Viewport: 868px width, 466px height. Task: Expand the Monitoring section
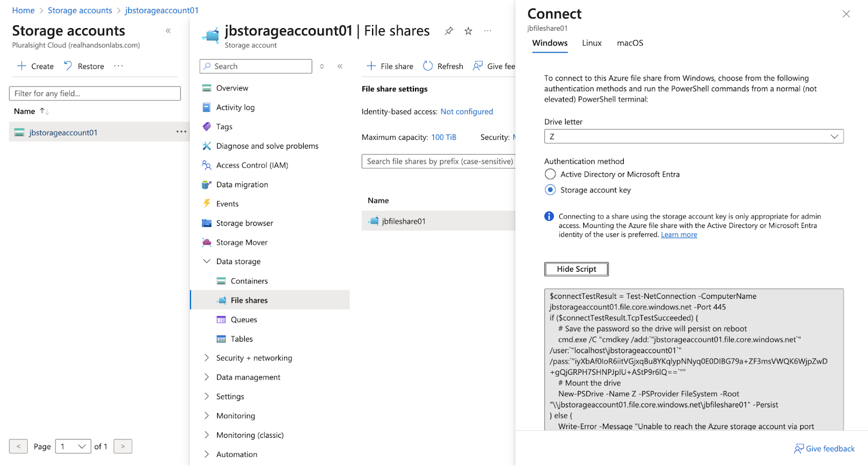(x=206, y=416)
